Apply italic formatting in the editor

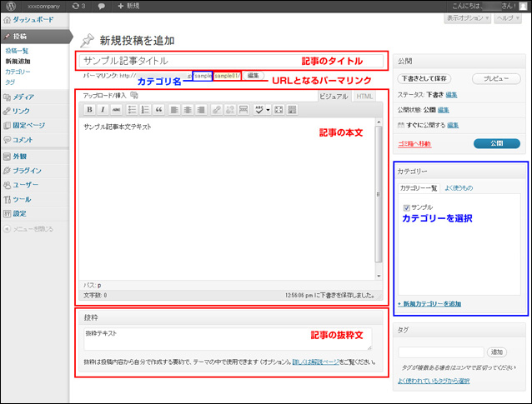click(103, 109)
